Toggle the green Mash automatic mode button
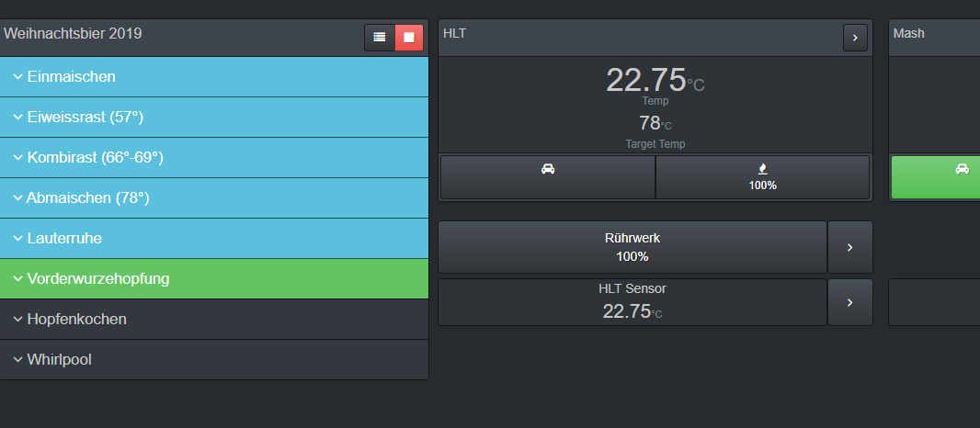Screen dimensions: 980x428 coord(936,177)
